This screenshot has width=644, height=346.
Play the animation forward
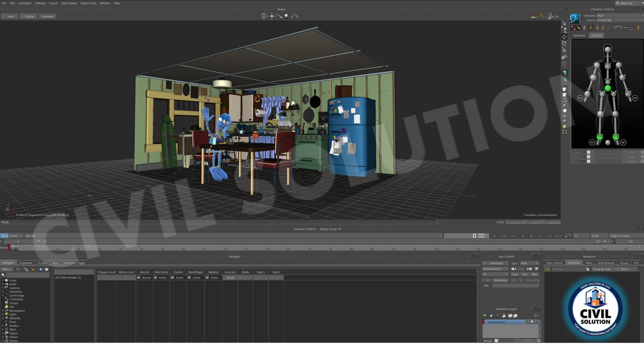(x=540, y=236)
